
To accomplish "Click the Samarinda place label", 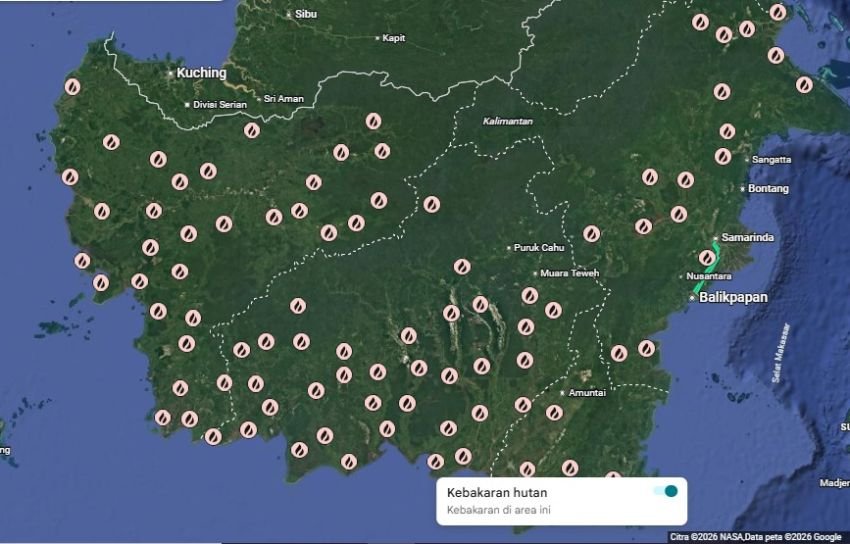I will pos(748,237).
